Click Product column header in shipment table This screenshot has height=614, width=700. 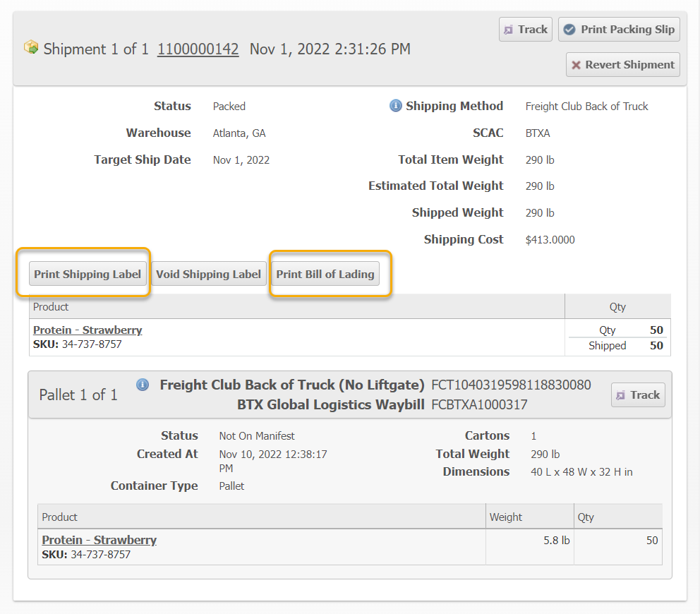(52, 307)
